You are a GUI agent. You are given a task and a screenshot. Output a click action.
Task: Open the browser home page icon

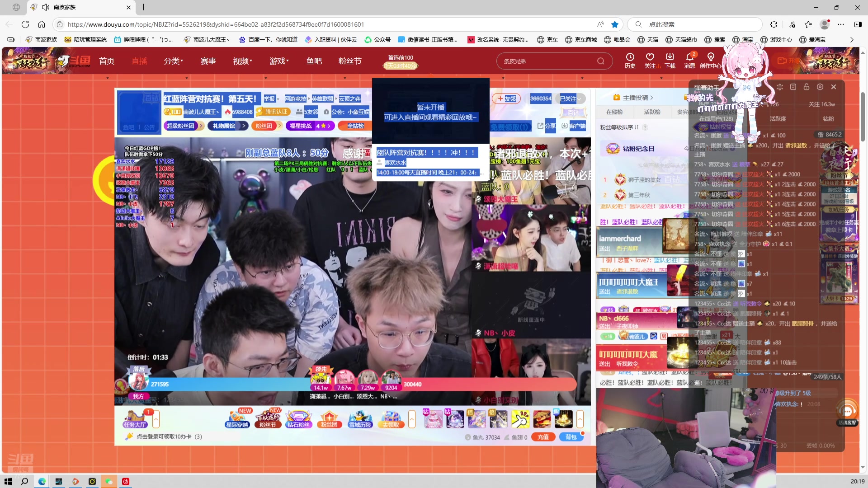pos(42,24)
